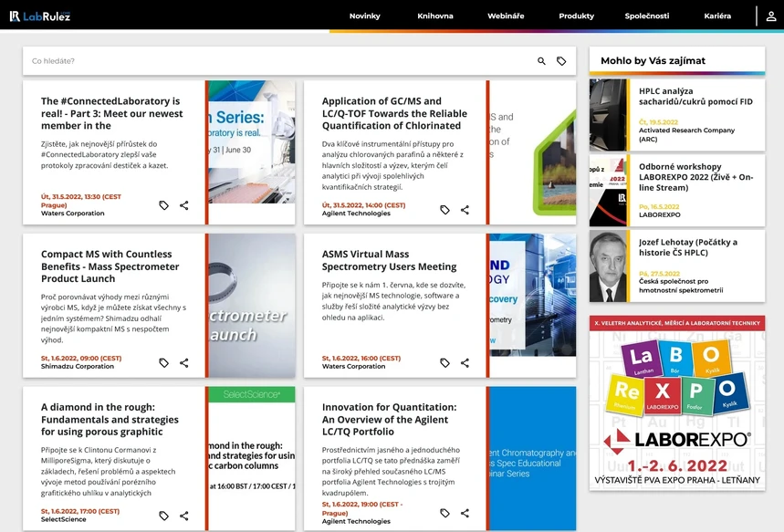Click the GC/MS Chlorinated card thumbnail
Viewport: 784px width, 532px height.
(x=533, y=152)
